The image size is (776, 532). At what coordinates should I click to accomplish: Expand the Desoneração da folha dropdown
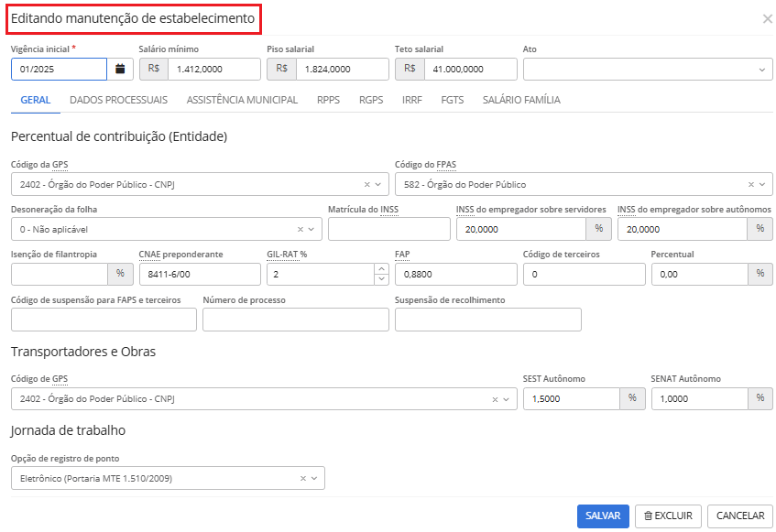click(x=311, y=230)
